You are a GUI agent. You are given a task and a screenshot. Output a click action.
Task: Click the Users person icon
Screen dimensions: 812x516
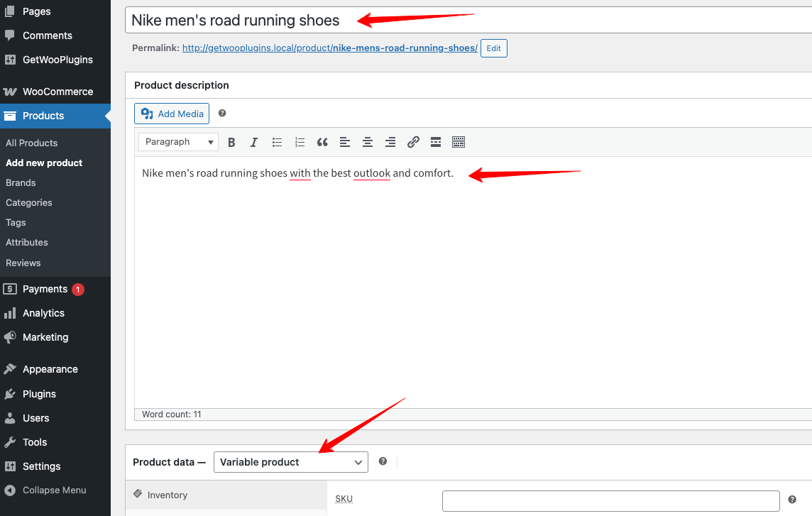click(10, 418)
